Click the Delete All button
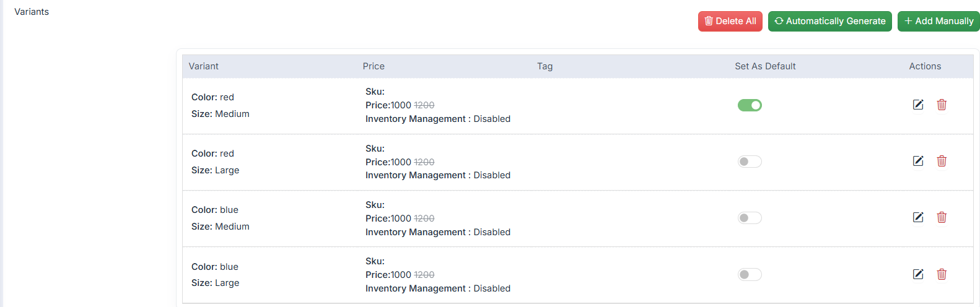 tap(730, 21)
